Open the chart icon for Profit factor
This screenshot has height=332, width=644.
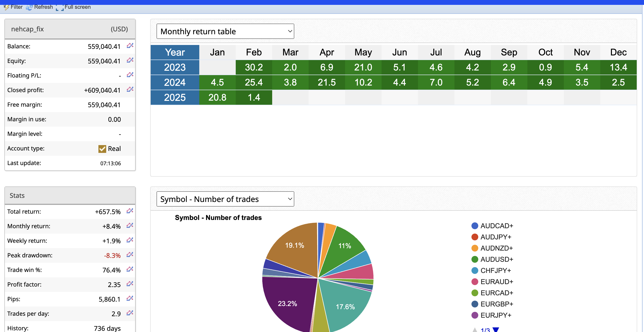130,284
